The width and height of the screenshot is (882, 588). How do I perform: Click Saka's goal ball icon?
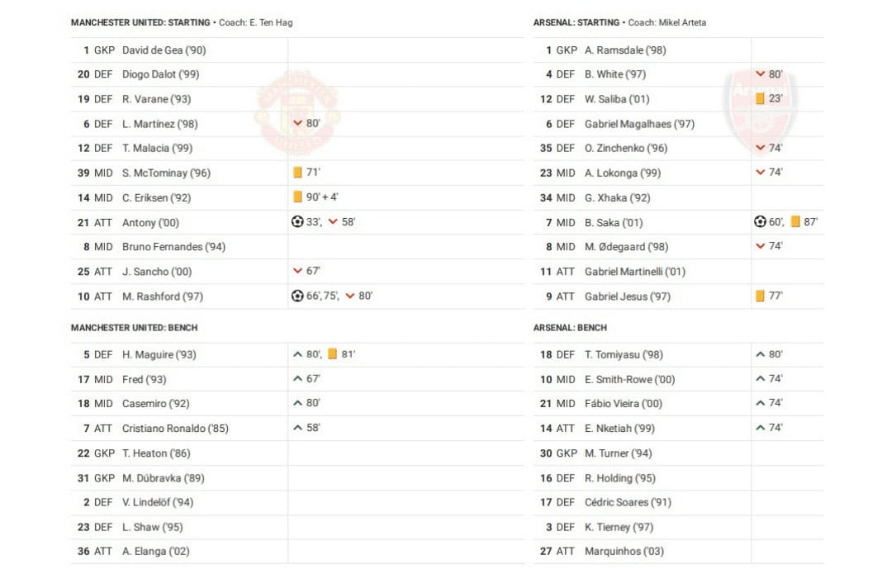[760, 222]
